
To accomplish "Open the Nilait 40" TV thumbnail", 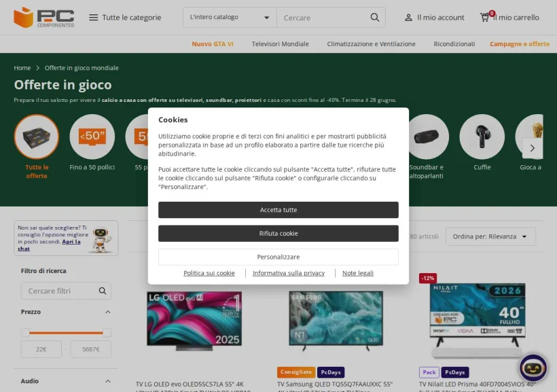I will [477, 320].
